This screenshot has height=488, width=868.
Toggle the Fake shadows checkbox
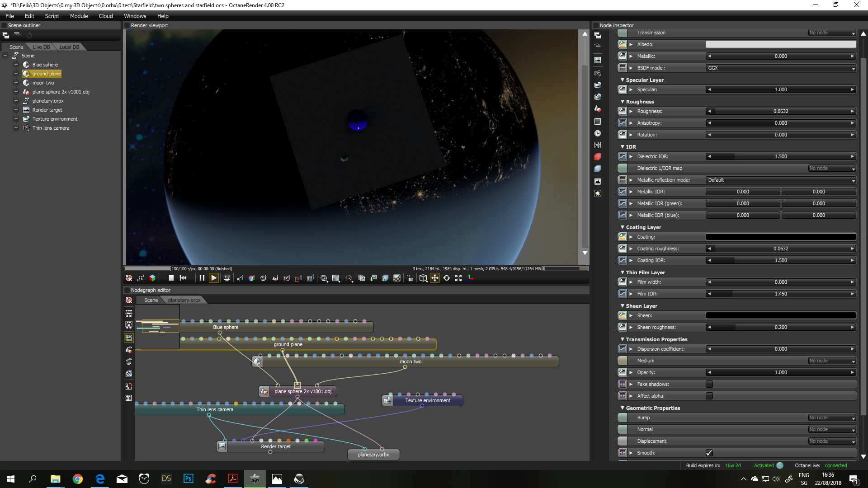coord(709,384)
